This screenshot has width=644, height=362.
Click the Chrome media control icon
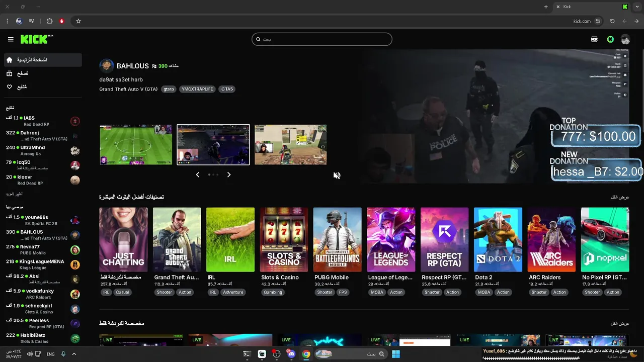click(x=32, y=21)
